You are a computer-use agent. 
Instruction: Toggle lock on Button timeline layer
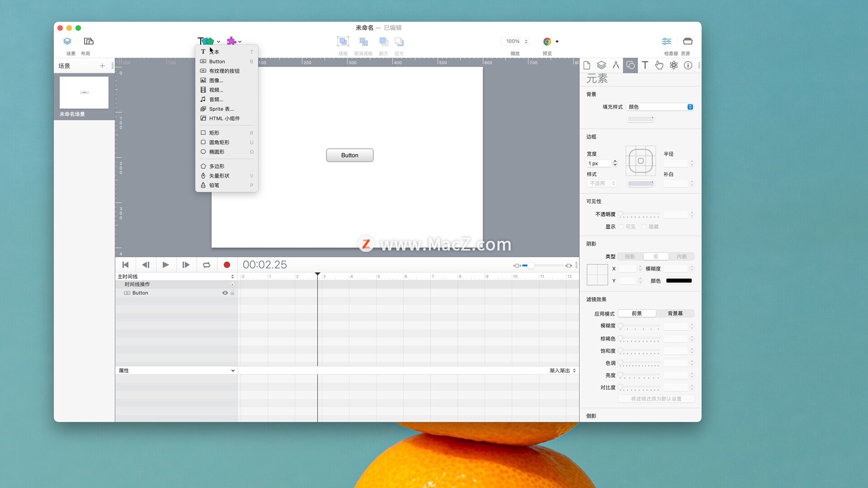[232, 293]
